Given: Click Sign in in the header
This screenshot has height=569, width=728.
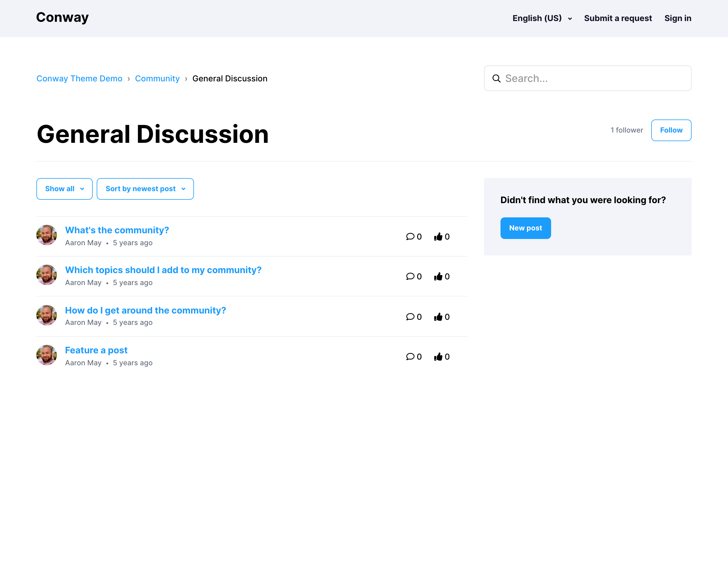Looking at the screenshot, I should tap(678, 18).
